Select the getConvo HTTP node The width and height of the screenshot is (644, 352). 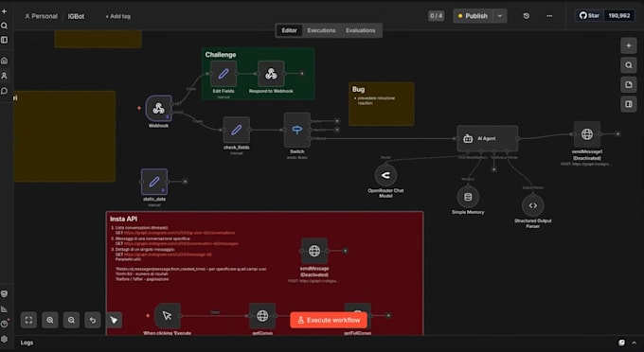tap(262, 315)
